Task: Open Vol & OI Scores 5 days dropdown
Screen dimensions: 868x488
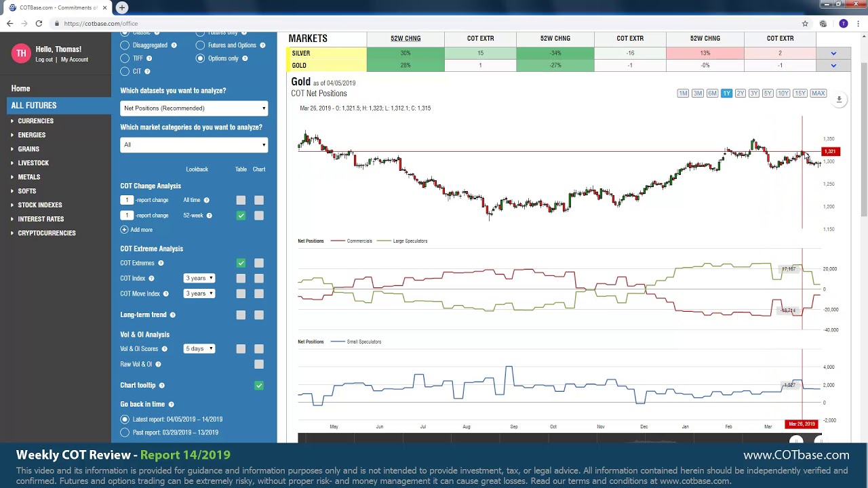Action: pyautogui.click(x=199, y=349)
